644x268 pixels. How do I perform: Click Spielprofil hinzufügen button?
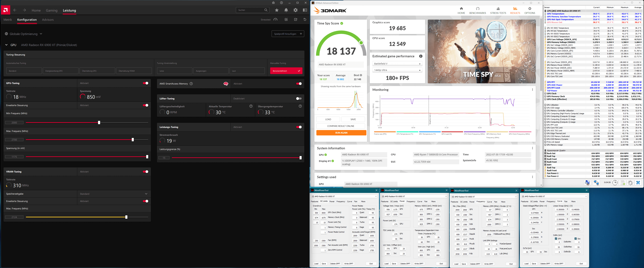click(x=288, y=34)
